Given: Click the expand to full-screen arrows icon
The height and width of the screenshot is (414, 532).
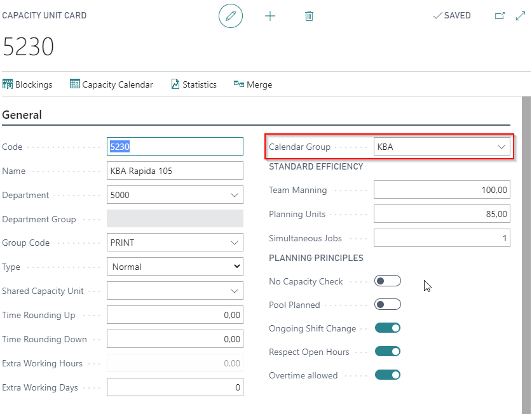Looking at the screenshot, I should point(521,16).
